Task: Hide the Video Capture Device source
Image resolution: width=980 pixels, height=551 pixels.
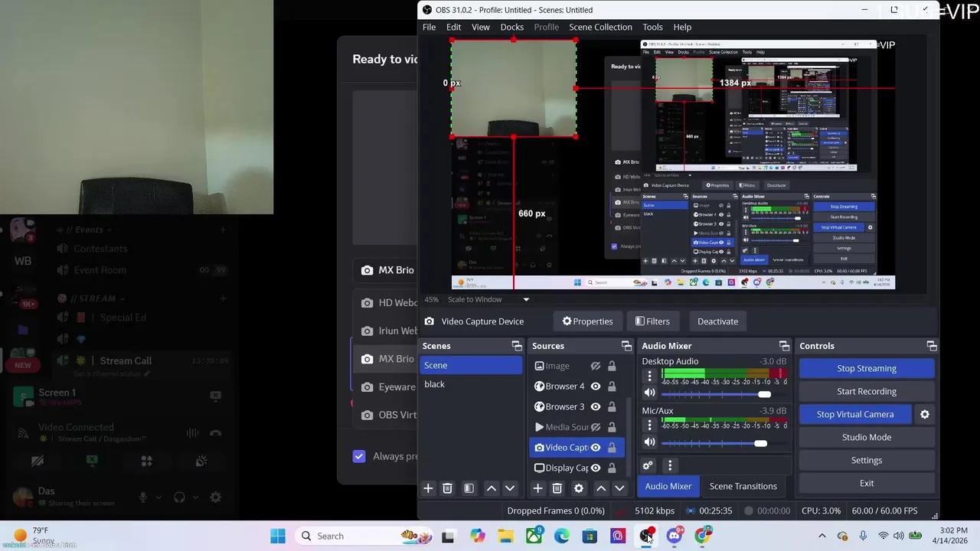Action: tap(595, 448)
